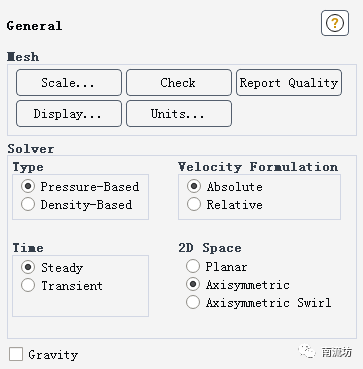The width and height of the screenshot is (363, 369).
Task: Select Axisymmetric 2D space option
Action: [x=193, y=284]
